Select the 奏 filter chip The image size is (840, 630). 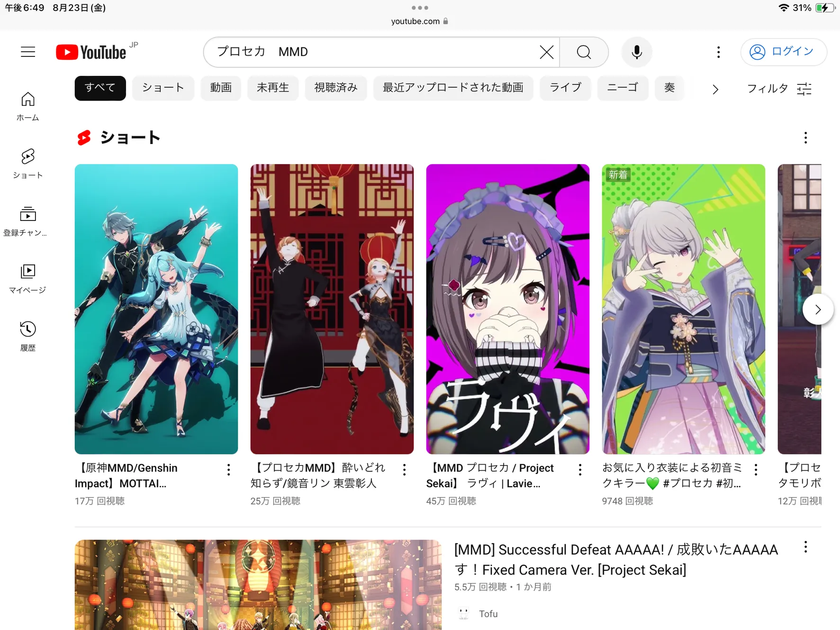(669, 88)
